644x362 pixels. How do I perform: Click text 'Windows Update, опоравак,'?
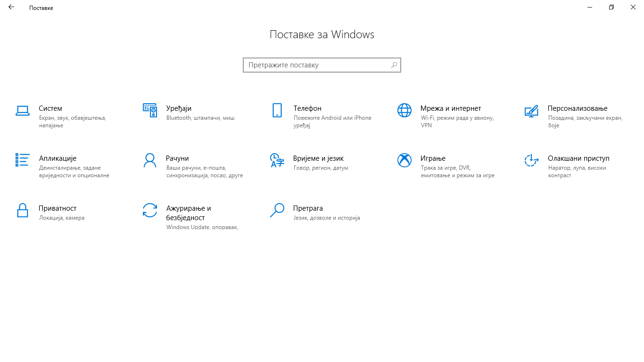[202, 227]
